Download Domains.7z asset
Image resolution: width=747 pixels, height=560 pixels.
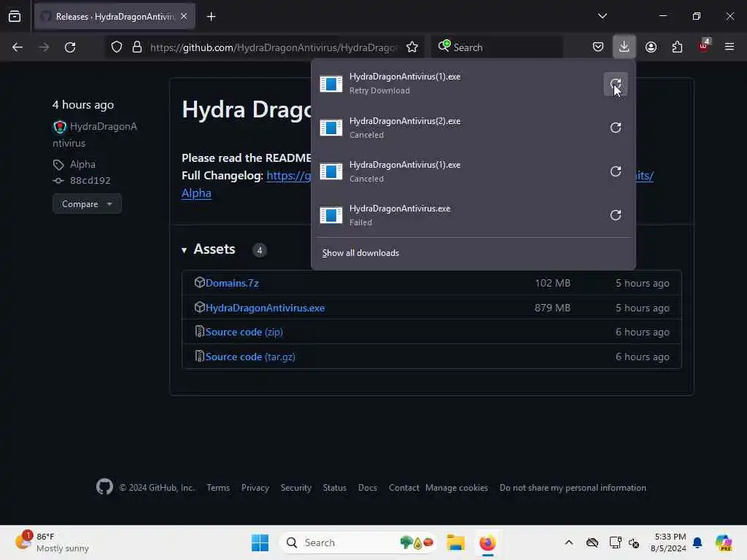(232, 283)
